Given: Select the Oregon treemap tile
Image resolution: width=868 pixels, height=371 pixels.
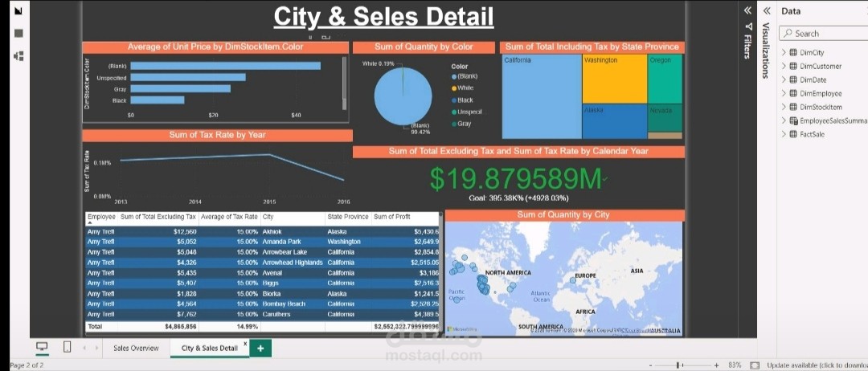Looking at the screenshot, I should pyautogui.click(x=665, y=79).
